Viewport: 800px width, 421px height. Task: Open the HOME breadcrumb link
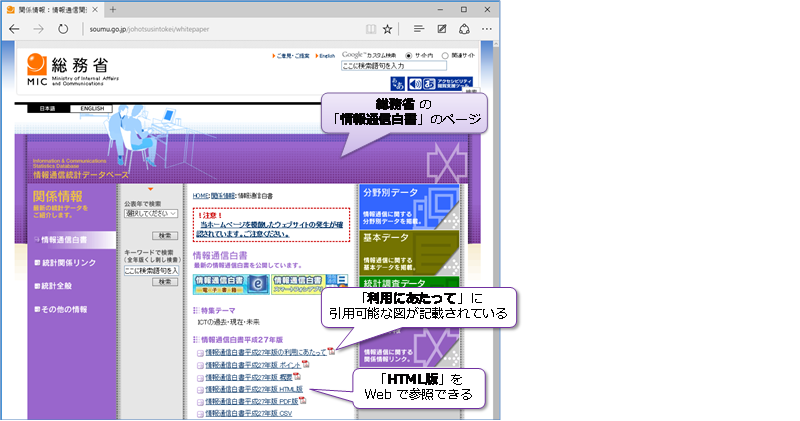pos(200,195)
